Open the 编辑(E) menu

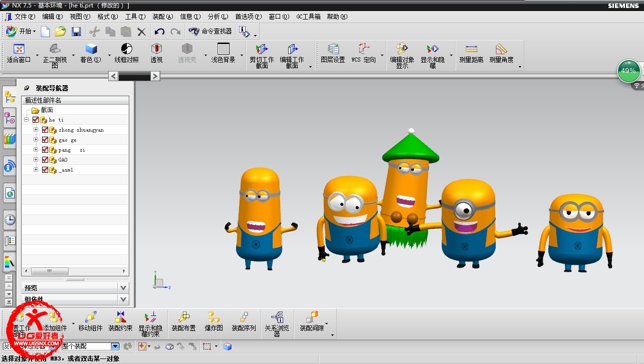coord(53,17)
